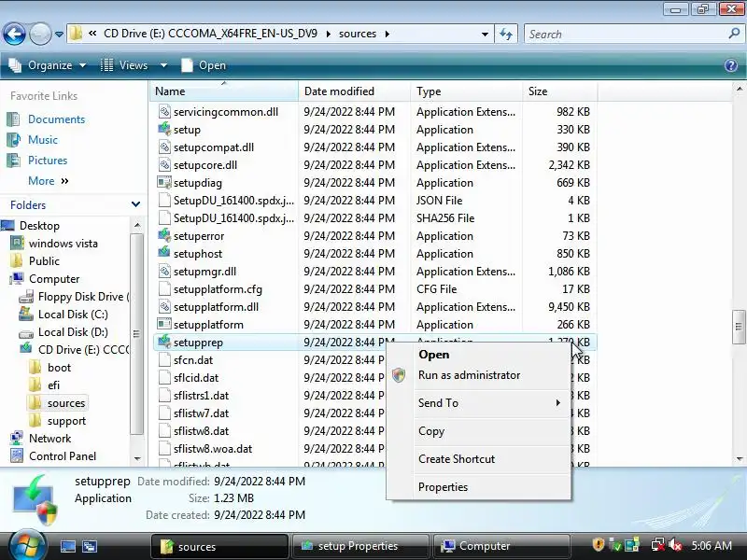Image resolution: width=747 pixels, height=560 pixels.
Task: Select servicingcommon.dll file icon
Action: [164, 111]
